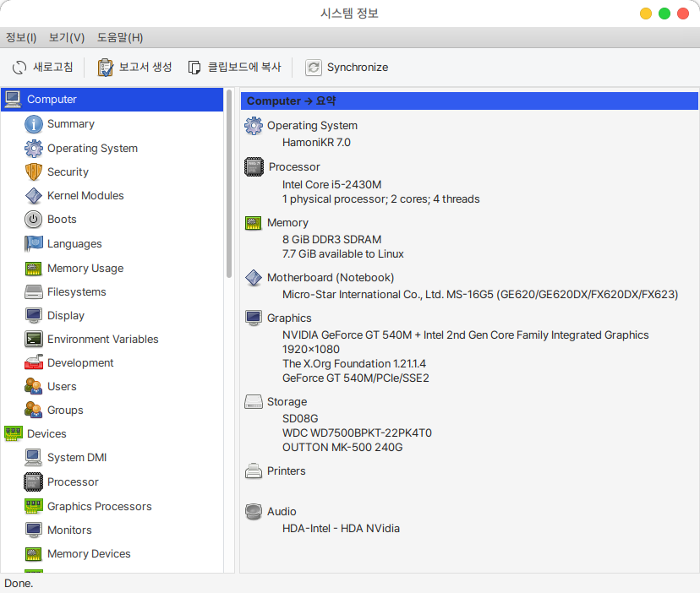Click the Refresh (새로고침) toolbar button
This screenshot has height=593, width=700.
tap(42, 67)
